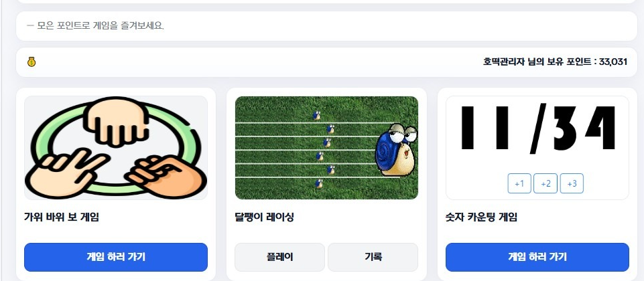View snail racing 기록 history
644x281 pixels.
coord(373,257)
